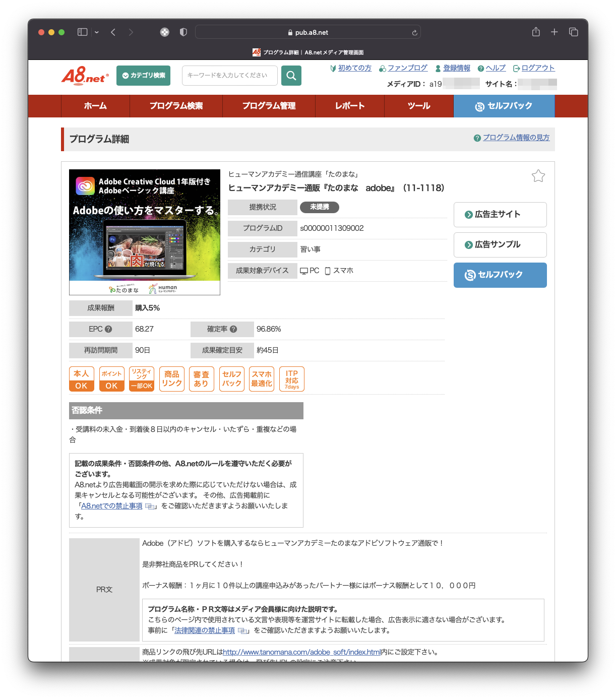The width and height of the screenshot is (616, 699).
Task: Focus the keyword search input field
Action: 230,76
